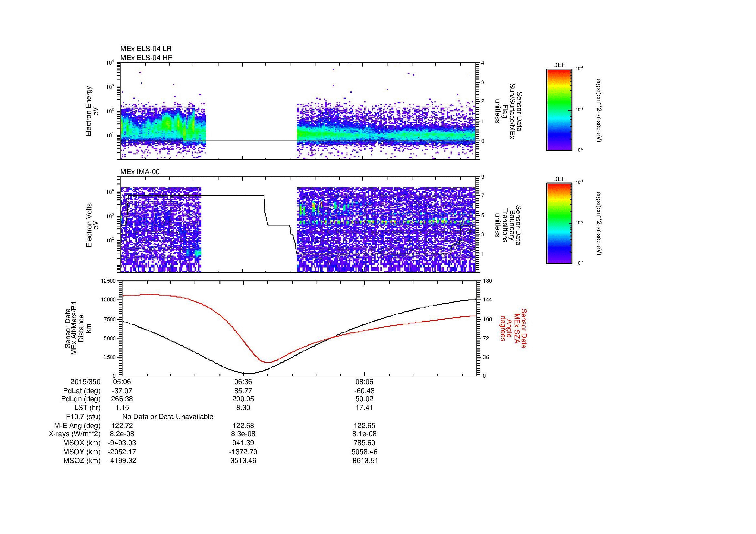Click the 'Electron Volts eV' axis label

coord(92,225)
